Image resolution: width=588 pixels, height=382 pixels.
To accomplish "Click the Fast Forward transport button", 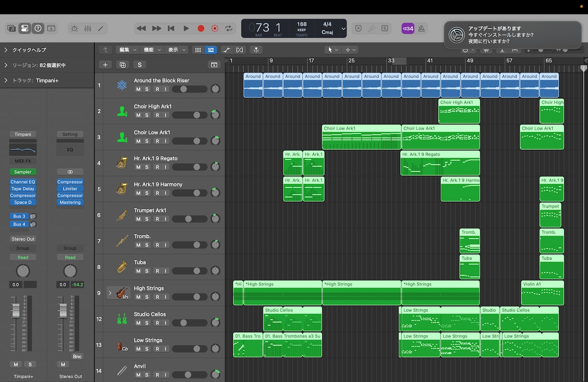I will click(157, 28).
